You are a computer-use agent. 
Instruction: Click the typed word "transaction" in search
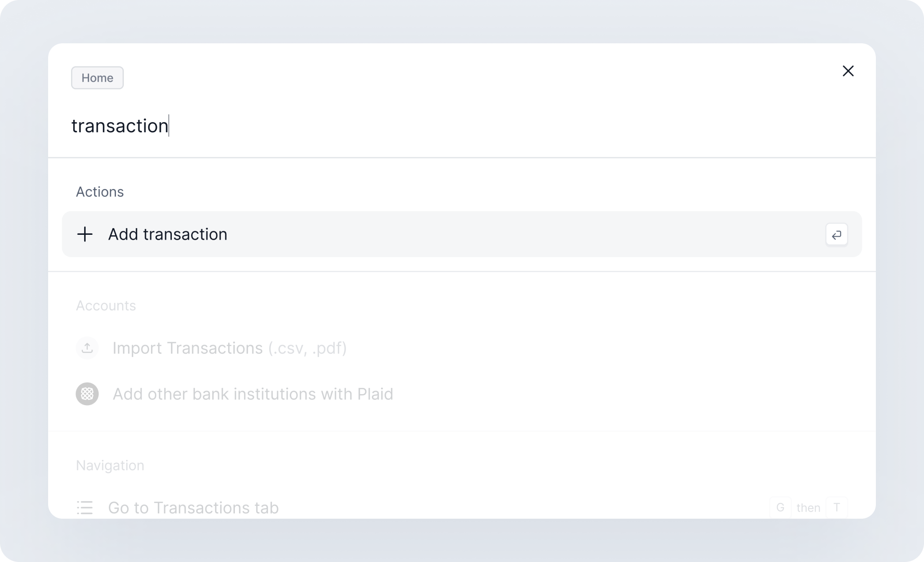119,126
